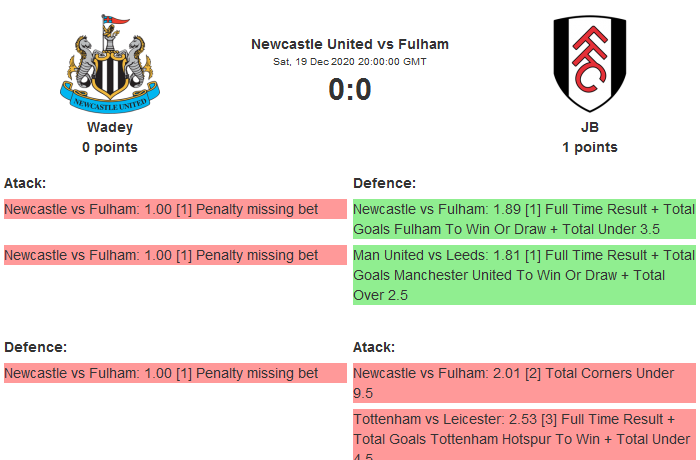Screen dimensions: 700x460
Task: Click the 0 points label under Wadey
Action: pos(110,147)
